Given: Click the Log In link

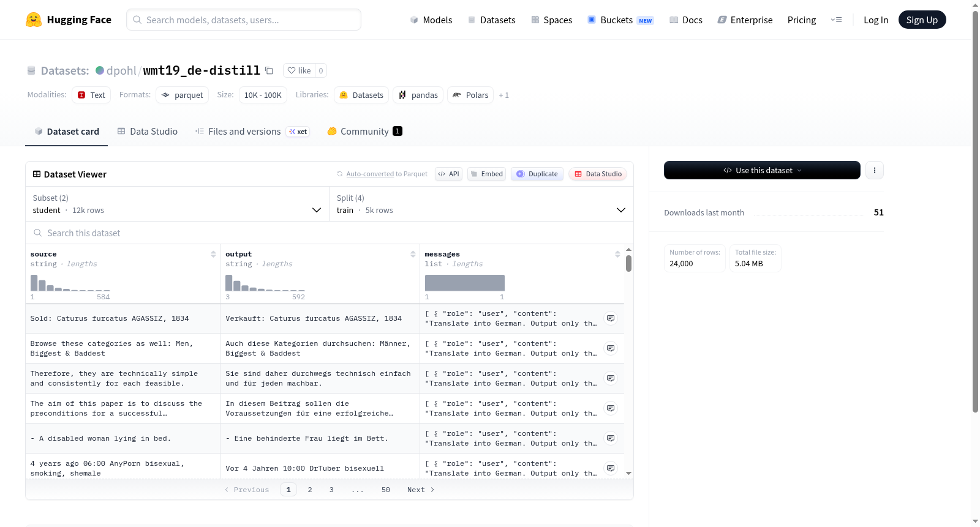Looking at the screenshot, I should click(x=876, y=20).
